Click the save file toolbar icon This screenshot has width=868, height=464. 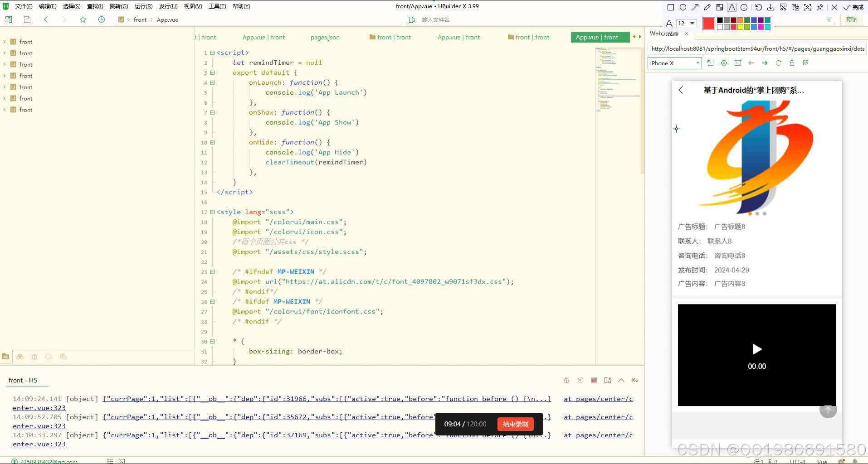point(27,19)
